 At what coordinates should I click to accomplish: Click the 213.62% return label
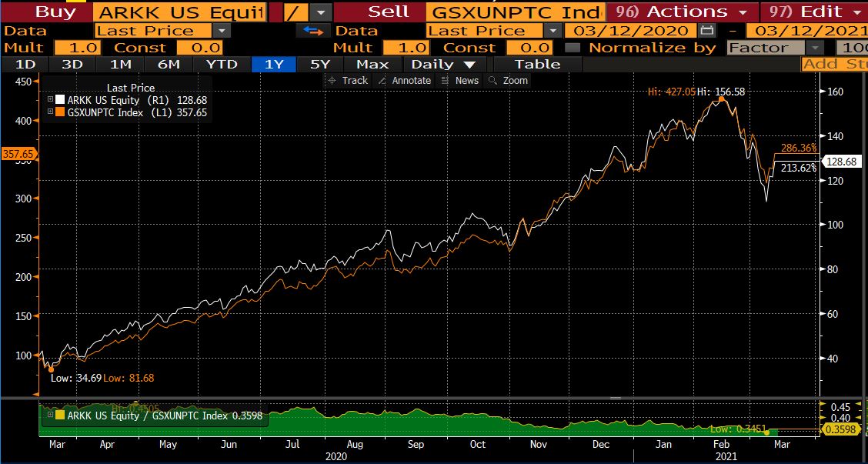(799, 168)
